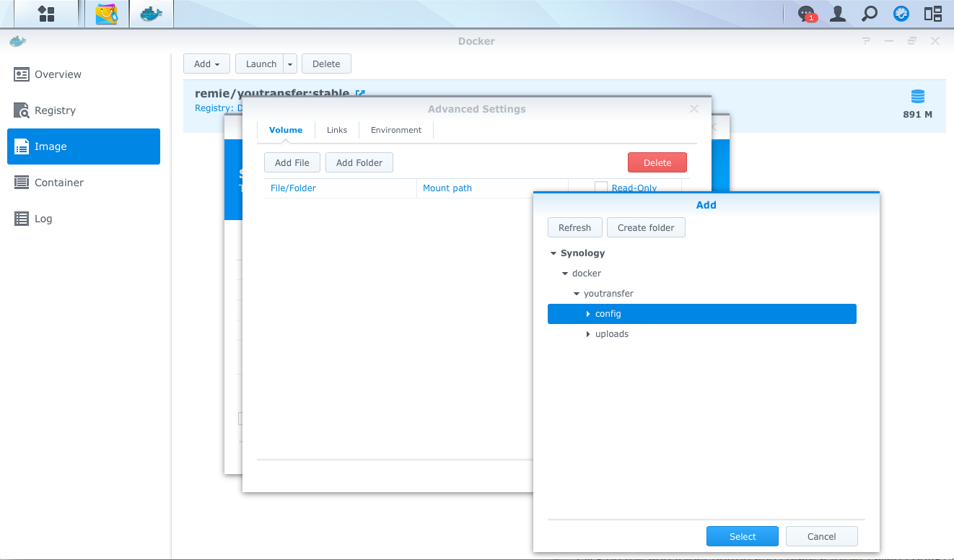Collapse the Synology tree node
The height and width of the screenshot is (560, 954).
tap(553, 253)
